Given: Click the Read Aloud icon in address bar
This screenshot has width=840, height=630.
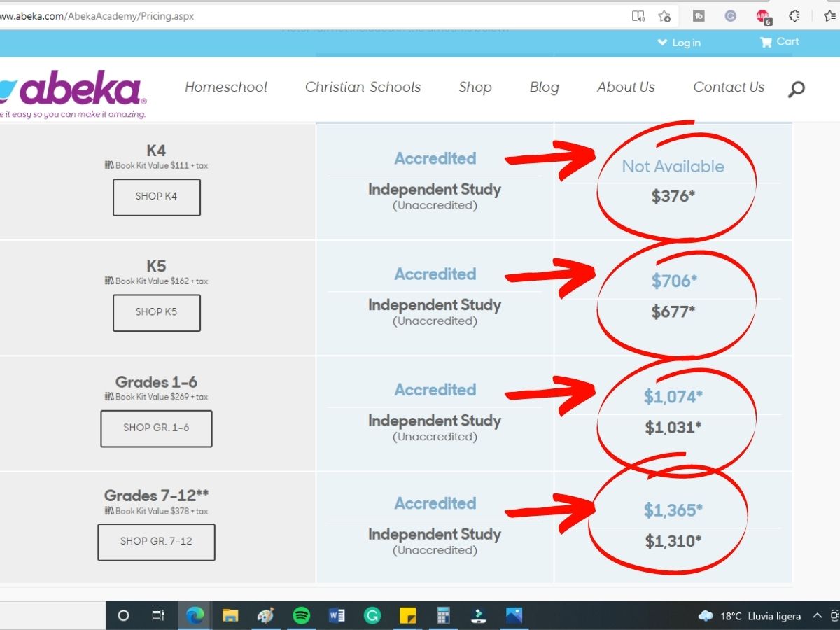Looking at the screenshot, I should [638, 16].
